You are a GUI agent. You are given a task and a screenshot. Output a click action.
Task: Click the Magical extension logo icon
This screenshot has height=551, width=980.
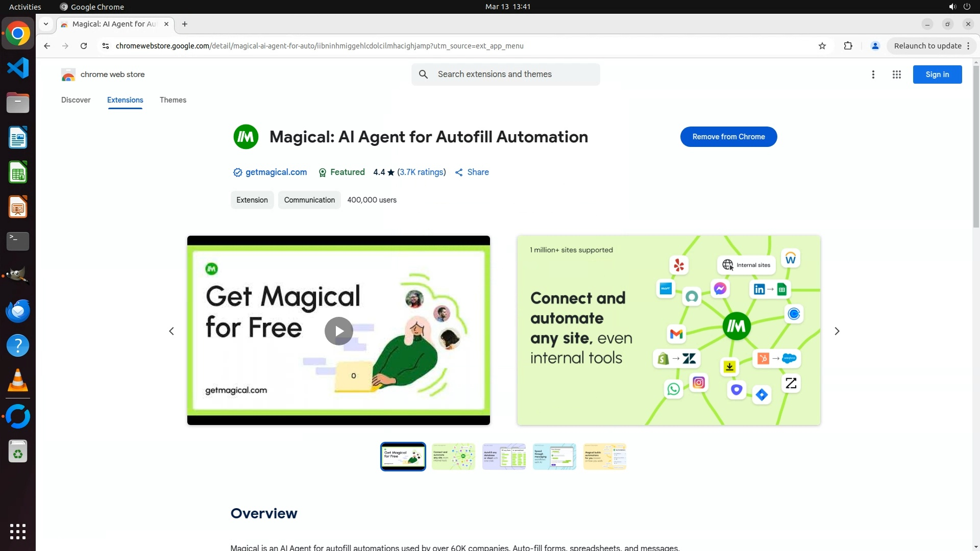[x=246, y=137]
